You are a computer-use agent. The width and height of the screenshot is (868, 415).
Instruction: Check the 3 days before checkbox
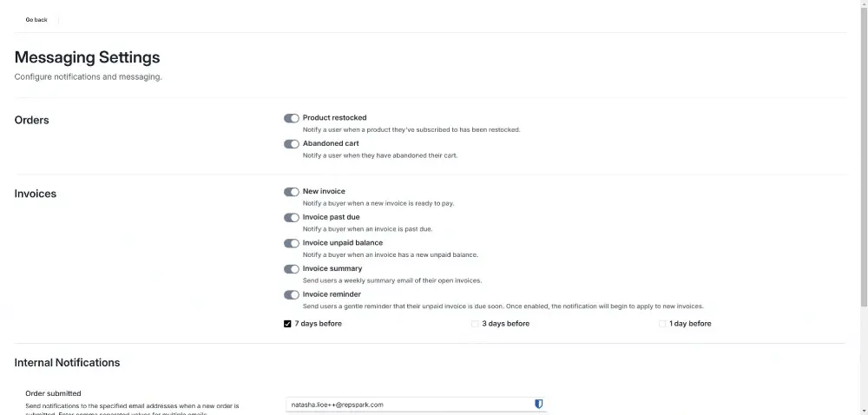coord(475,324)
